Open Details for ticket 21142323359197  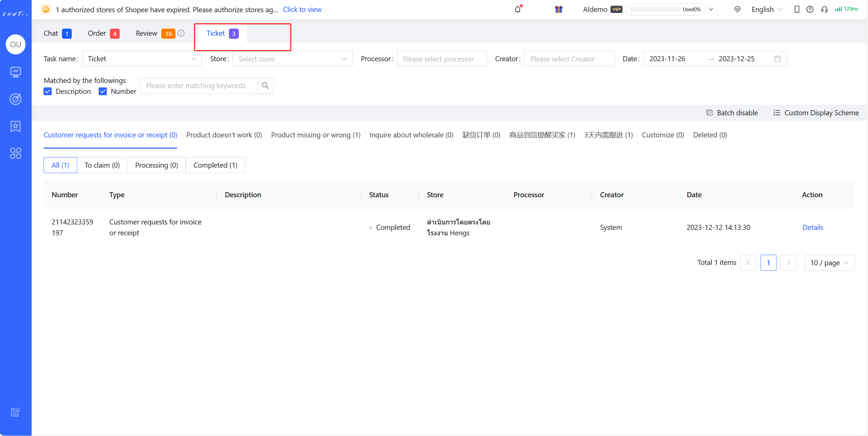pyautogui.click(x=813, y=227)
